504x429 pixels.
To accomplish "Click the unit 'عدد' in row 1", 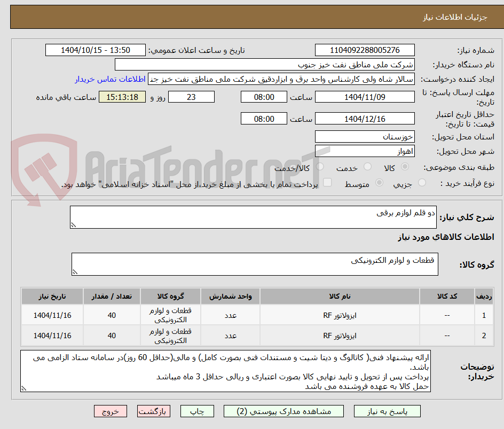I will [x=231, y=316].
